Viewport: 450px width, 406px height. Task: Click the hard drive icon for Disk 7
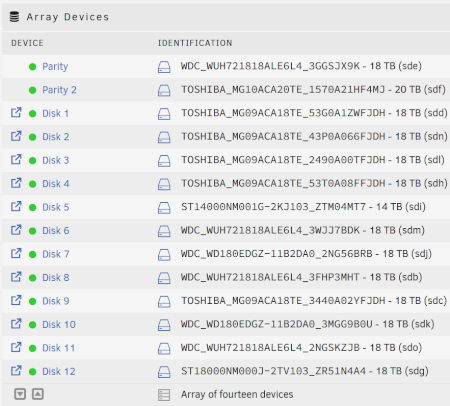coord(164,255)
